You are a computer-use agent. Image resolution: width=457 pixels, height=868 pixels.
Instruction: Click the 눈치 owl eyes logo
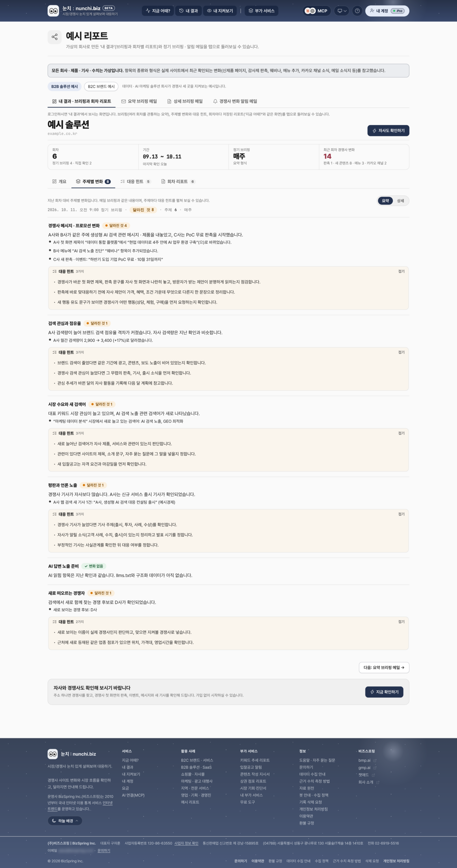coord(53,11)
